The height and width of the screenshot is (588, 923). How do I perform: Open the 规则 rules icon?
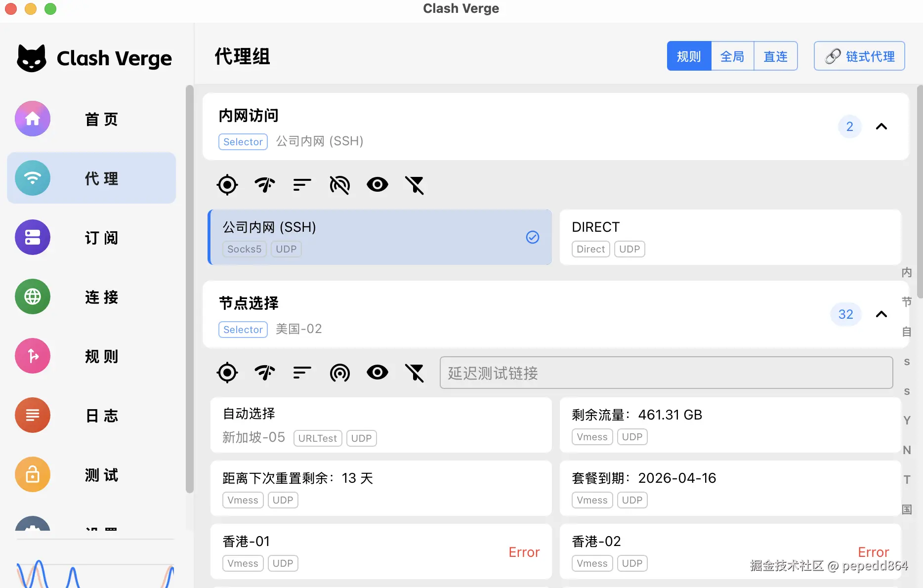(33, 356)
